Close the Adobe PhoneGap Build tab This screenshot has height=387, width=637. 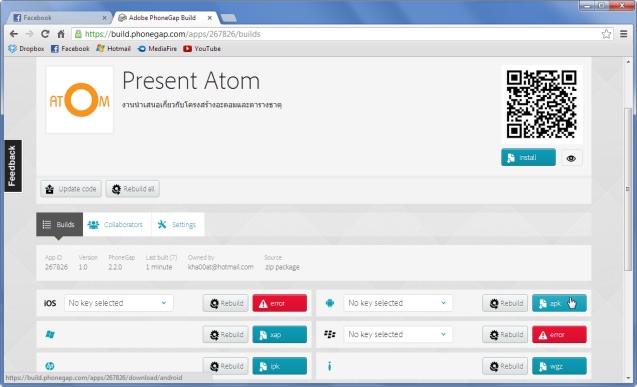pos(210,18)
